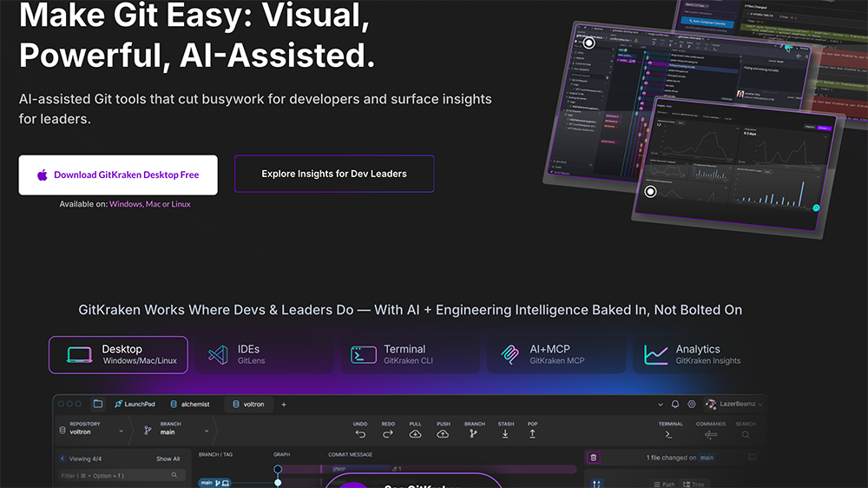Click the main branch label in graph
868x488 pixels.
(214, 483)
